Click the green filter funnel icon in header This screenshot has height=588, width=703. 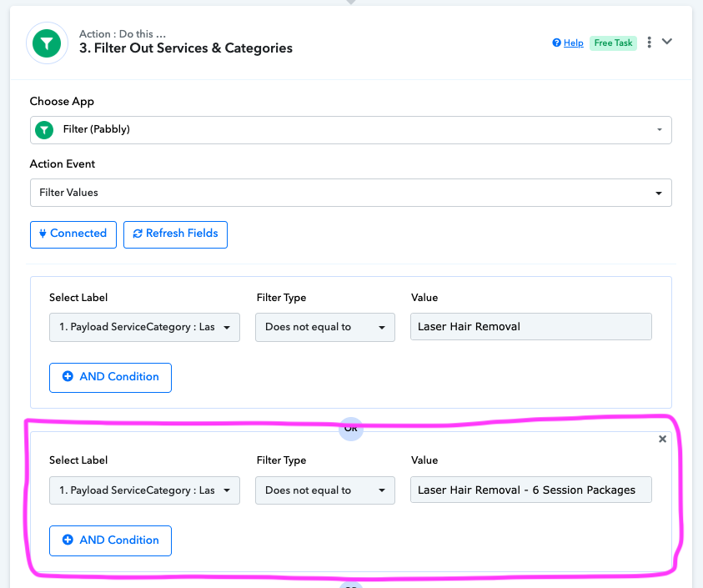coord(47,43)
